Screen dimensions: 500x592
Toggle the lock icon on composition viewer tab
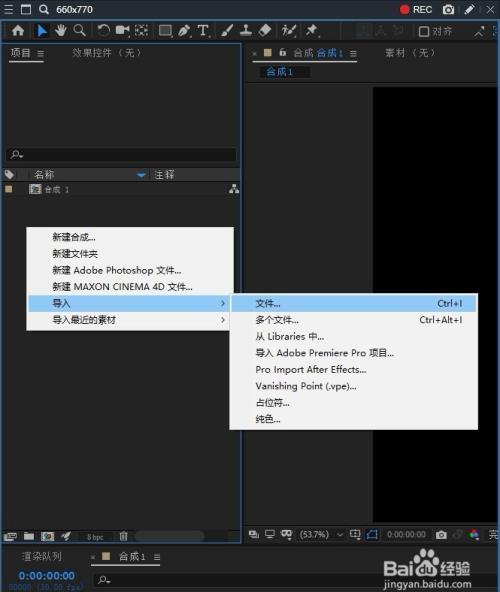[282, 52]
